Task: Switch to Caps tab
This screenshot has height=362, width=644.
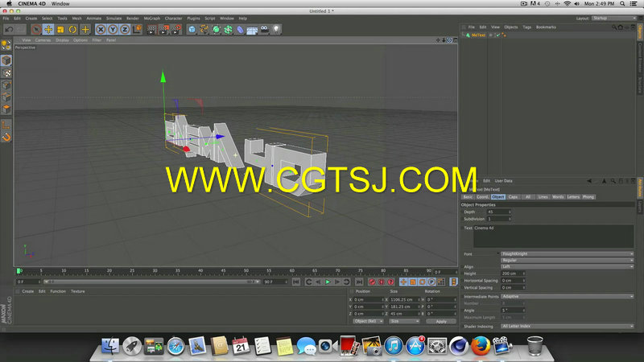Action: [x=513, y=197]
